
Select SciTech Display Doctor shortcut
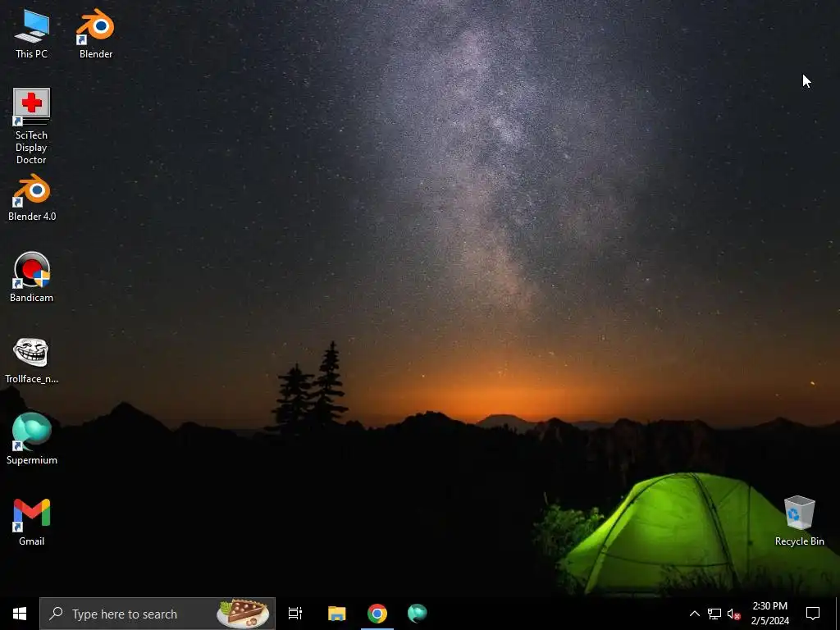32,126
